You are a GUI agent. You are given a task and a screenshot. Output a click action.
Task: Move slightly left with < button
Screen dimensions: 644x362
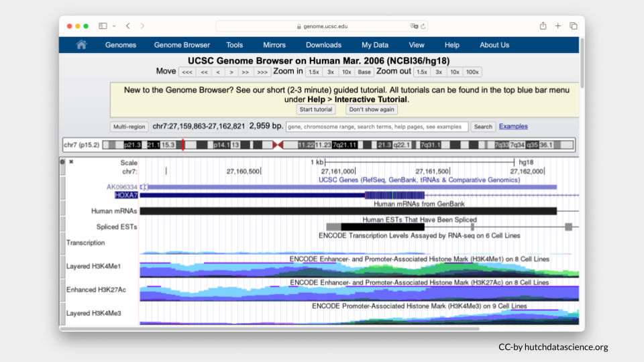tap(218, 72)
